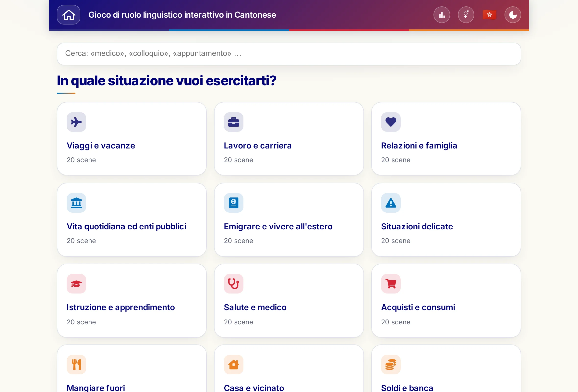Click the warning triangle icon
The image size is (578, 392).
click(x=391, y=203)
